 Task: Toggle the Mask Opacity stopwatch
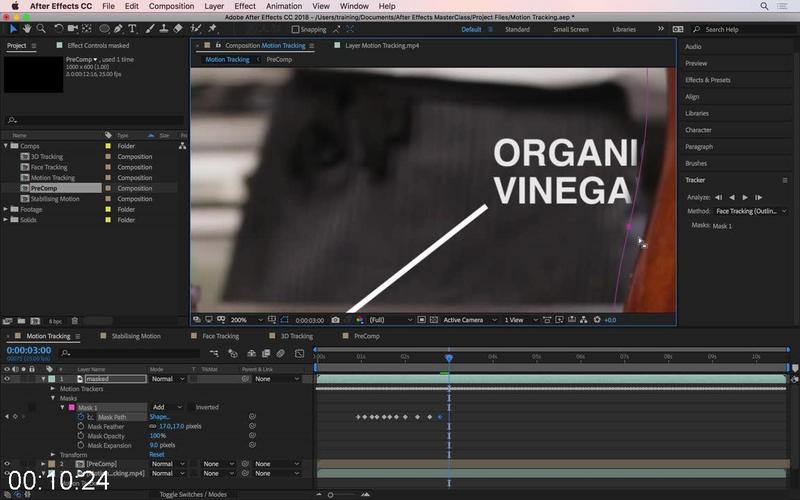click(x=81, y=436)
